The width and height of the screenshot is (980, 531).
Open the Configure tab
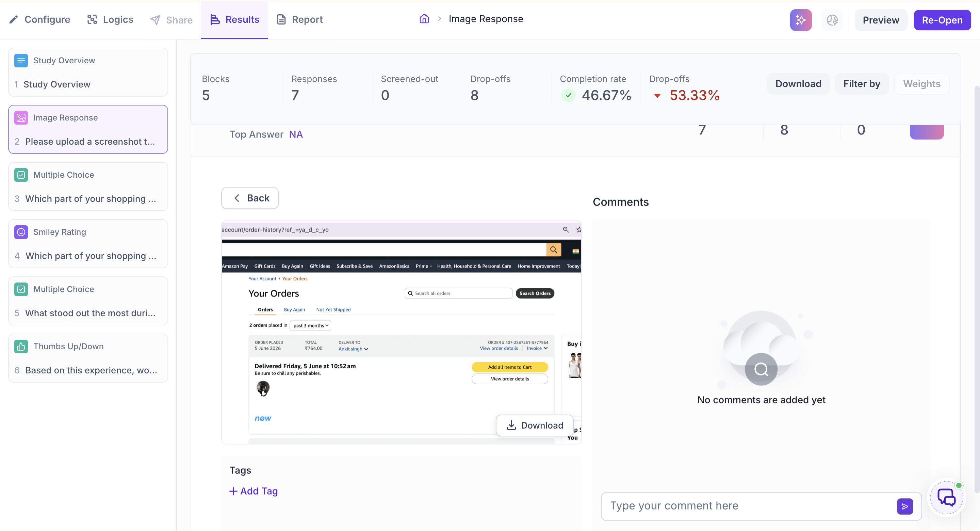coord(39,19)
